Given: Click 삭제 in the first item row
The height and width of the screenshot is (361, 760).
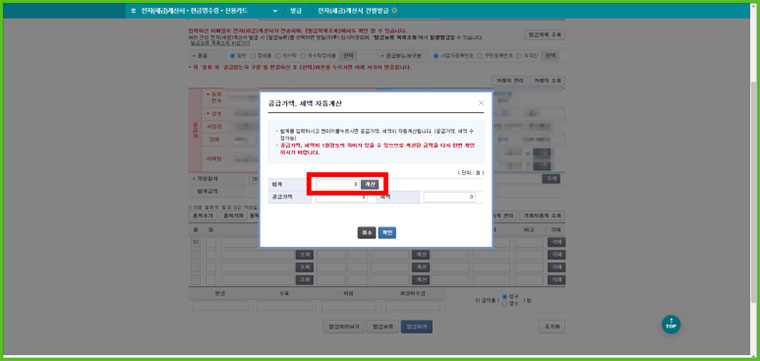Looking at the screenshot, I should click(556, 242).
